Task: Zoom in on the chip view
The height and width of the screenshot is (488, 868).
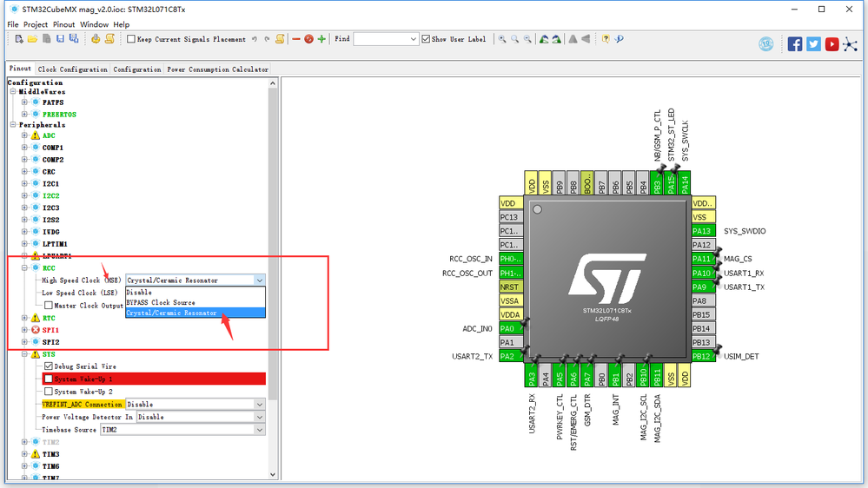Action: 502,39
